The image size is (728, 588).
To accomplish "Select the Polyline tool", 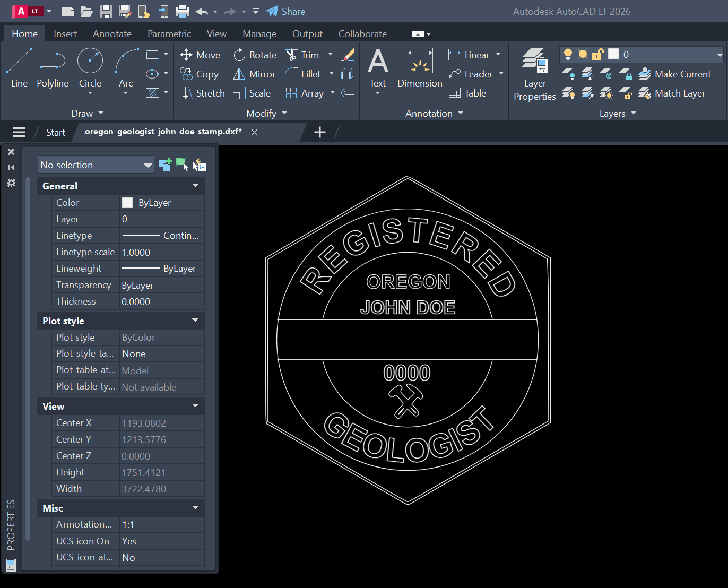I will click(53, 68).
